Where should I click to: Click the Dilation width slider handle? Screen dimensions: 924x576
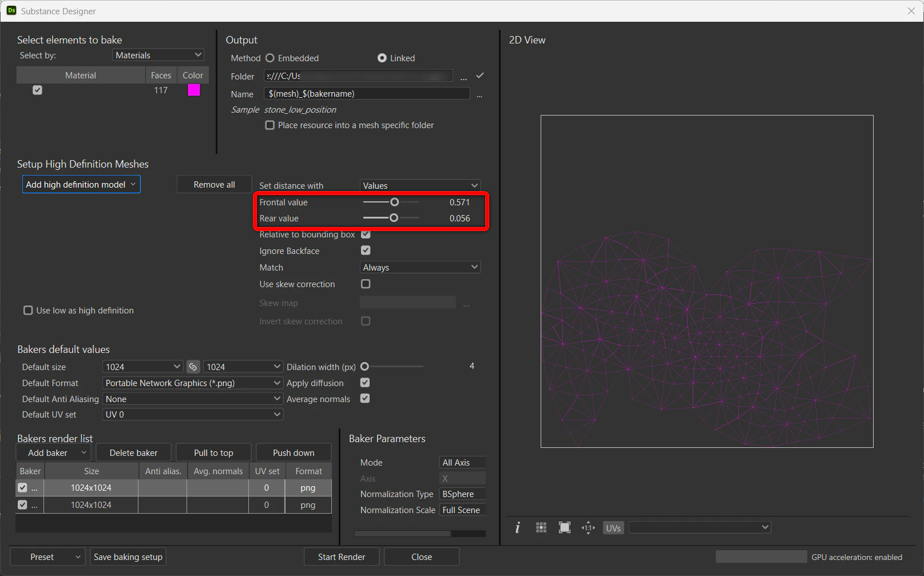tap(364, 366)
